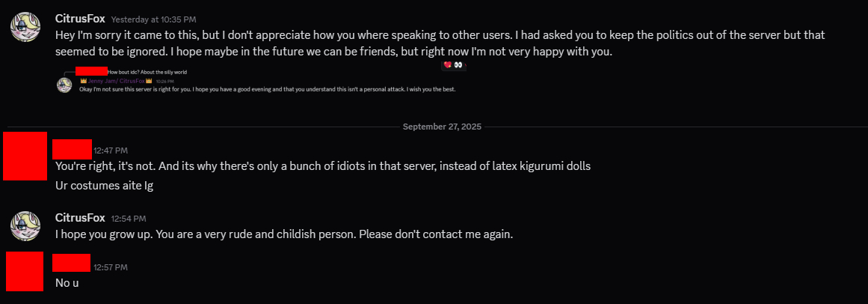This screenshot has width=868, height=304.
Task: Click the small avatar in the forwarded message
Action: tap(64, 85)
